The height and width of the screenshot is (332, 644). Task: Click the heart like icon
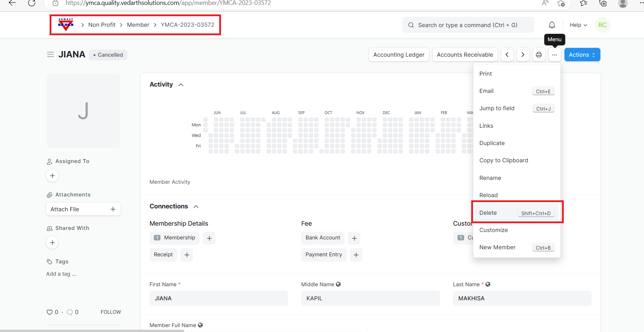pyautogui.click(x=50, y=312)
